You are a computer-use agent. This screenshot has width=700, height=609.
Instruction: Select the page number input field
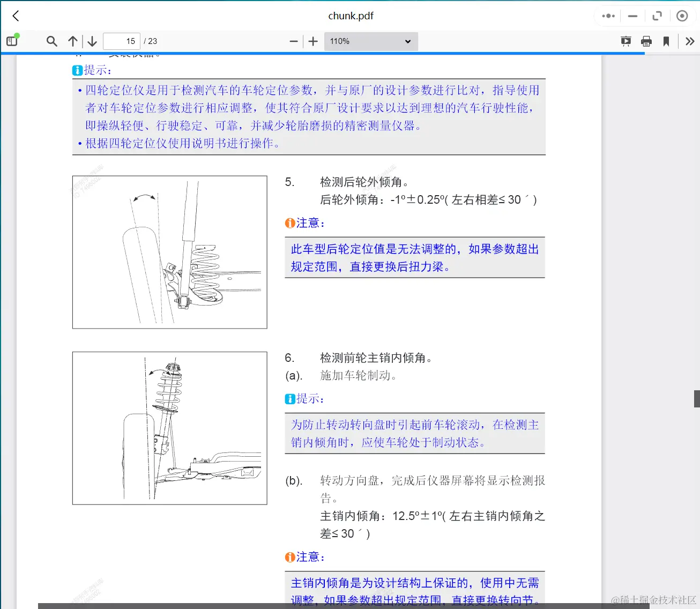coord(122,41)
